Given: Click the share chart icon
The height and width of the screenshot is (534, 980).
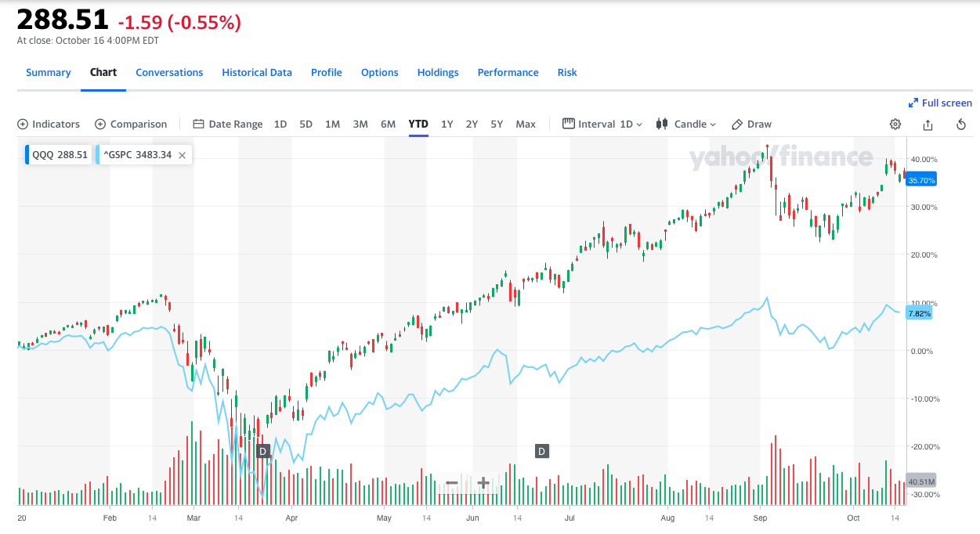Looking at the screenshot, I should tap(928, 124).
